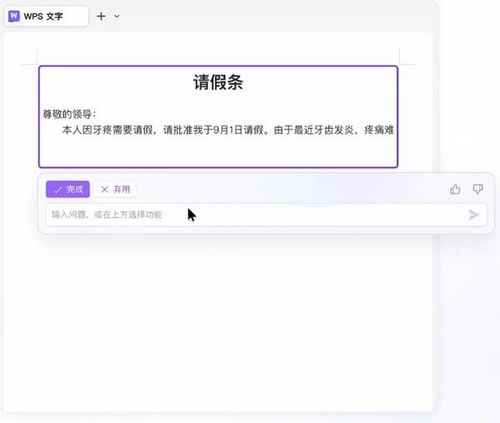The height and width of the screenshot is (423, 500).
Task: Click the 请假条 title text
Action: click(x=218, y=82)
